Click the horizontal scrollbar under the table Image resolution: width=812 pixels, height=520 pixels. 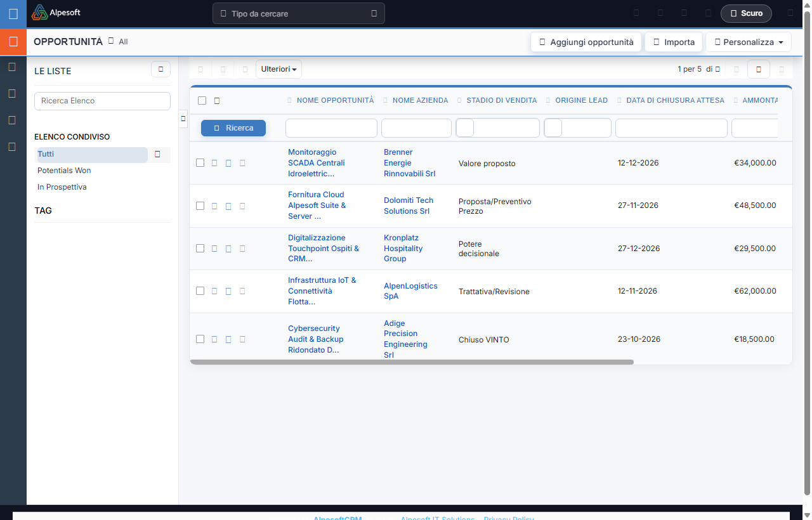point(412,362)
